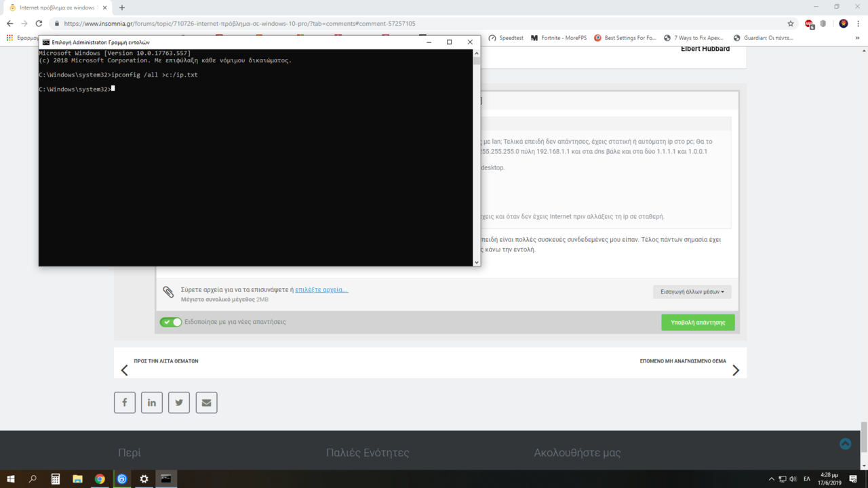Click the Περί footer heading
The height and width of the screenshot is (488, 868).
pos(130,453)
